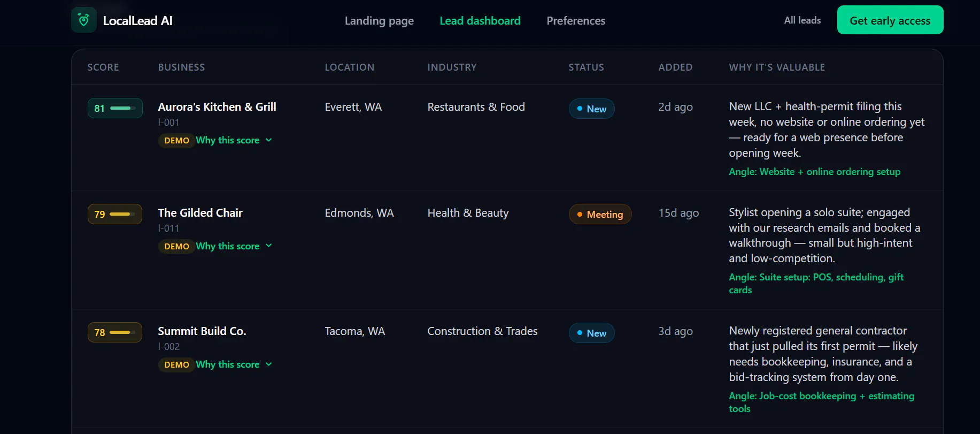
Task: Click the WHY IT'S VALUABLE column header
Action: (777, 67)
